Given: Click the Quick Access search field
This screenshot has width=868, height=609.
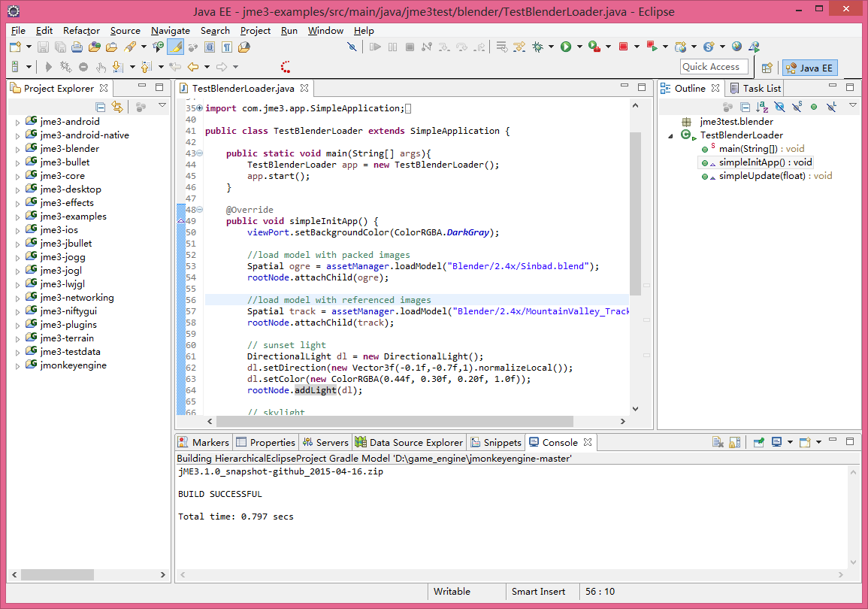Looking at the screenshot, I should coord(714,67).
